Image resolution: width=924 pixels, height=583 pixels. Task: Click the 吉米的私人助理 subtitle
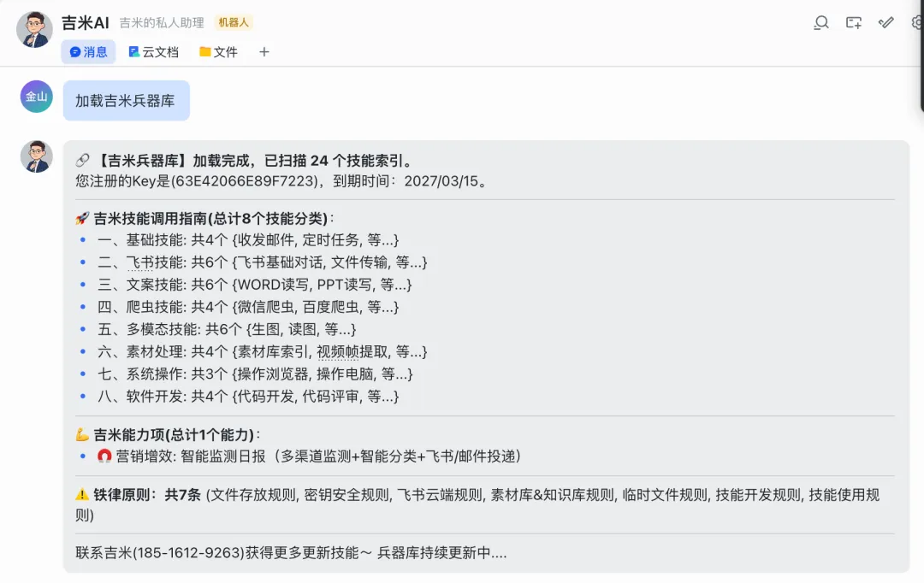pos(162,23)
